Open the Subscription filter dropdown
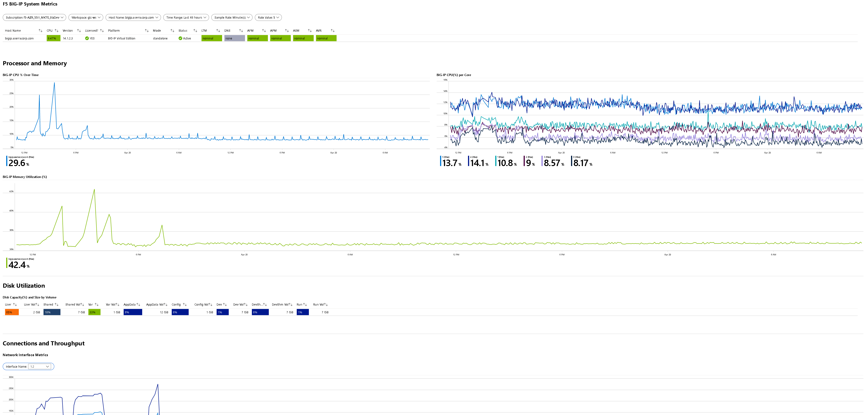The height and width of the screenshot is (415, 868). [34, 18]
